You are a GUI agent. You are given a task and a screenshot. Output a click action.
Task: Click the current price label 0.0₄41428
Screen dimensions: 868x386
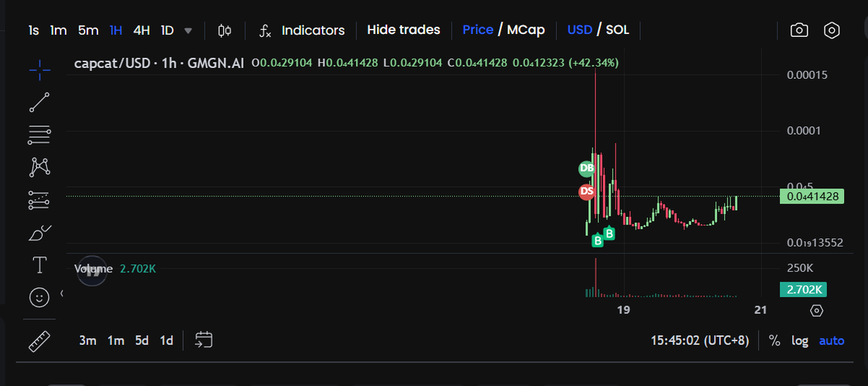tap(812, 196)
